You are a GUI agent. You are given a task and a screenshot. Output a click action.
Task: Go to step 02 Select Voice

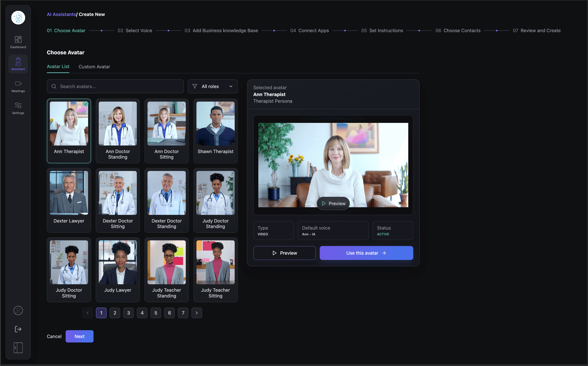(x=135, y=31)
